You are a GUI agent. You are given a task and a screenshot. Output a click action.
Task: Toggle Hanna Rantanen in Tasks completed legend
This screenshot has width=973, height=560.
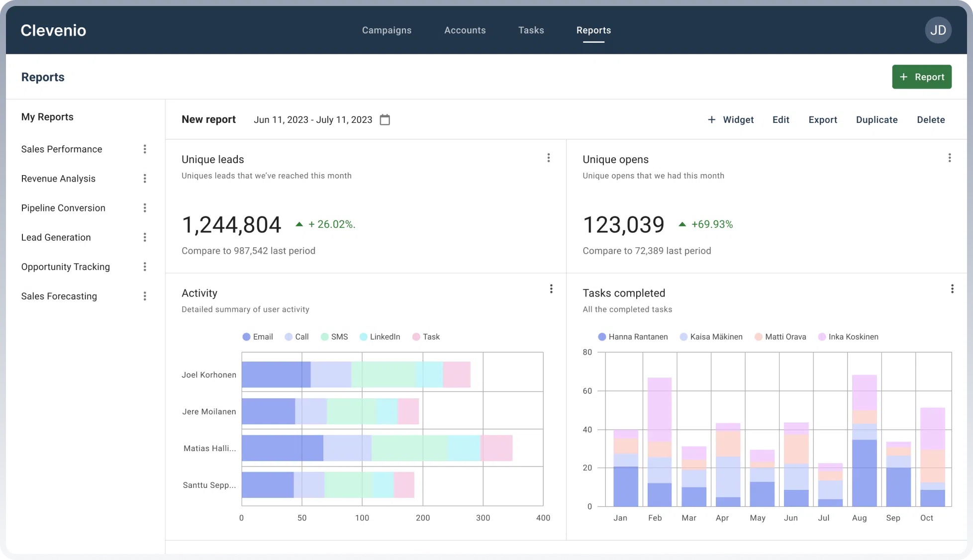(x=633, y=337)
